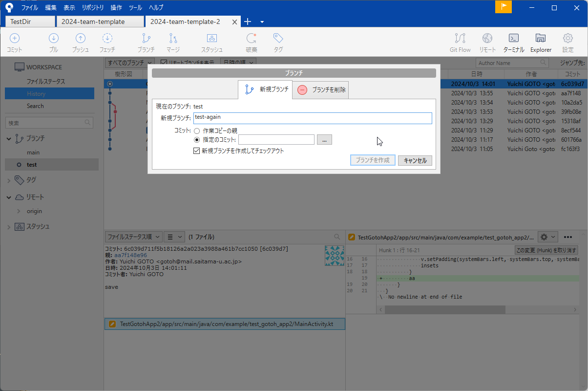The image size is (588, 391).
Task: Click the sidebar 検索 search field
Action: [x=49, y=123]
